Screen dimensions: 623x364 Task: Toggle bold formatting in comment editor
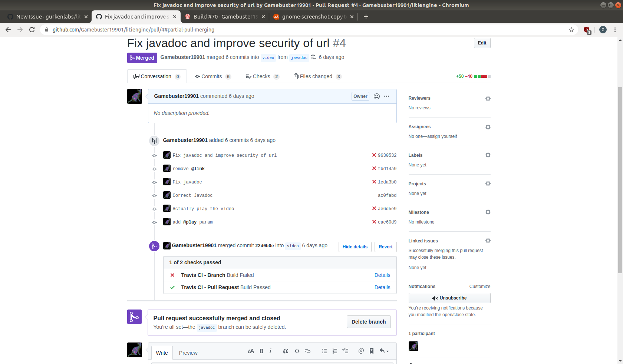tap(261, 351)
